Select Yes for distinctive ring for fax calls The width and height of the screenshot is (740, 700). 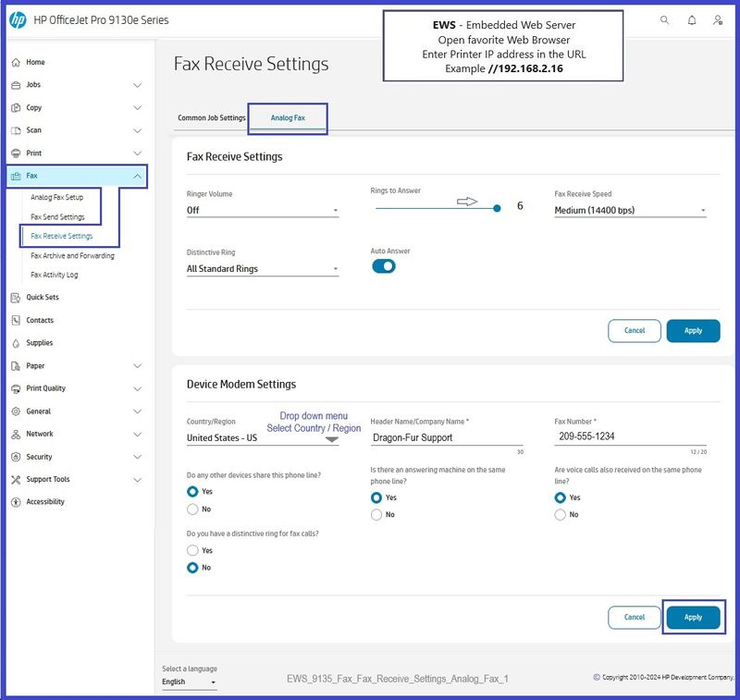(x=192, y=550)
